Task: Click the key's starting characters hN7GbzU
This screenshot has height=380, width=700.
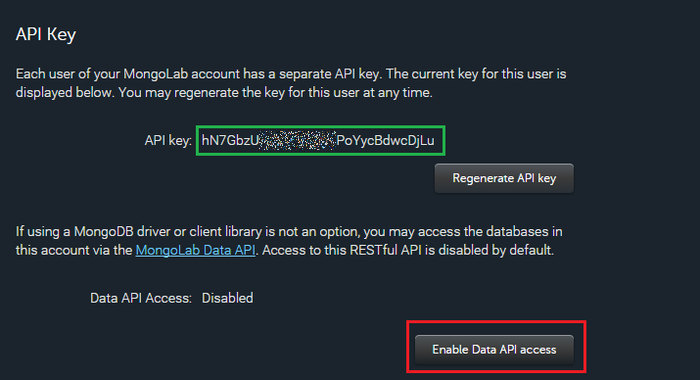Action: click(x=230, y=141)
